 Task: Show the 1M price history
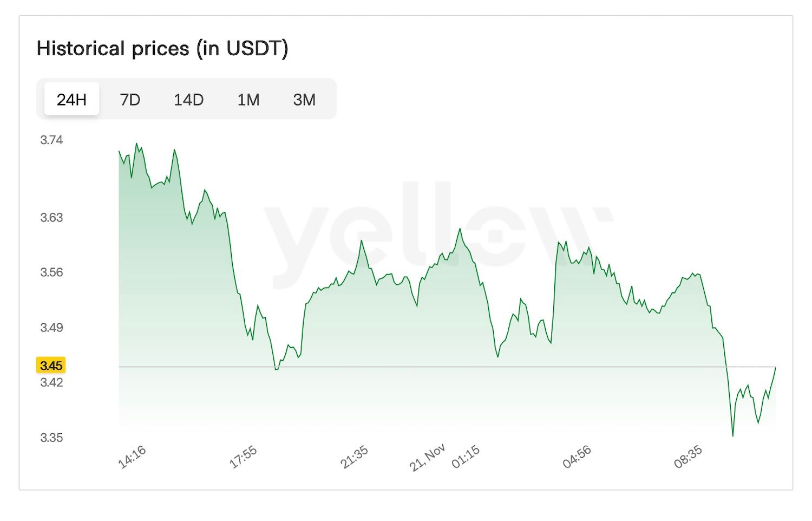(248, 100)
